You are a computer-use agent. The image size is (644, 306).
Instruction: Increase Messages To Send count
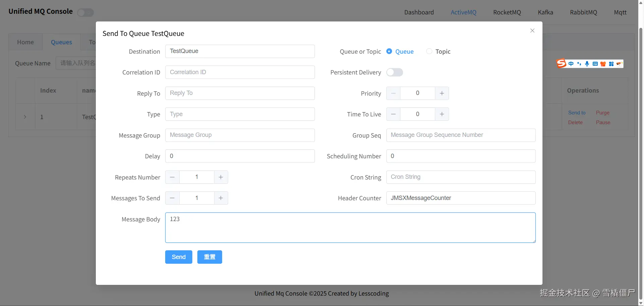click(221, 198)
